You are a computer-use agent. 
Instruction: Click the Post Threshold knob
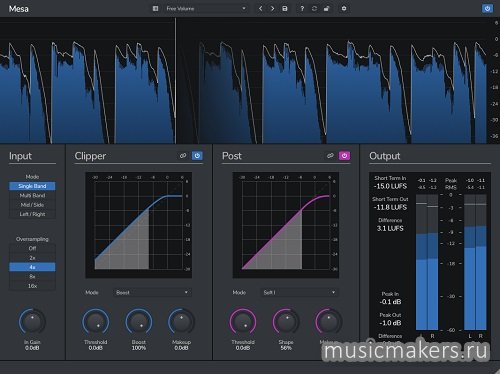[243, 322]
